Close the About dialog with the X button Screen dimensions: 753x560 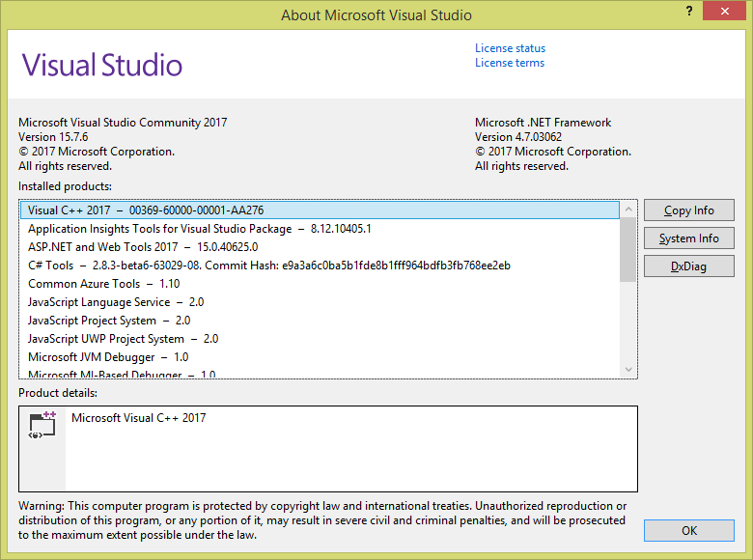pyautogui.click(x=725, y=11)
